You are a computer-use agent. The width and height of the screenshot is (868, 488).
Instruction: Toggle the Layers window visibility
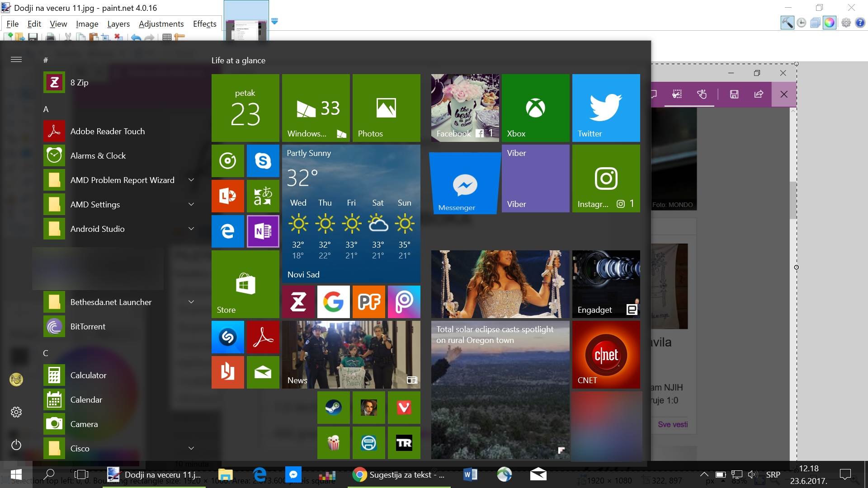[815, 23]
